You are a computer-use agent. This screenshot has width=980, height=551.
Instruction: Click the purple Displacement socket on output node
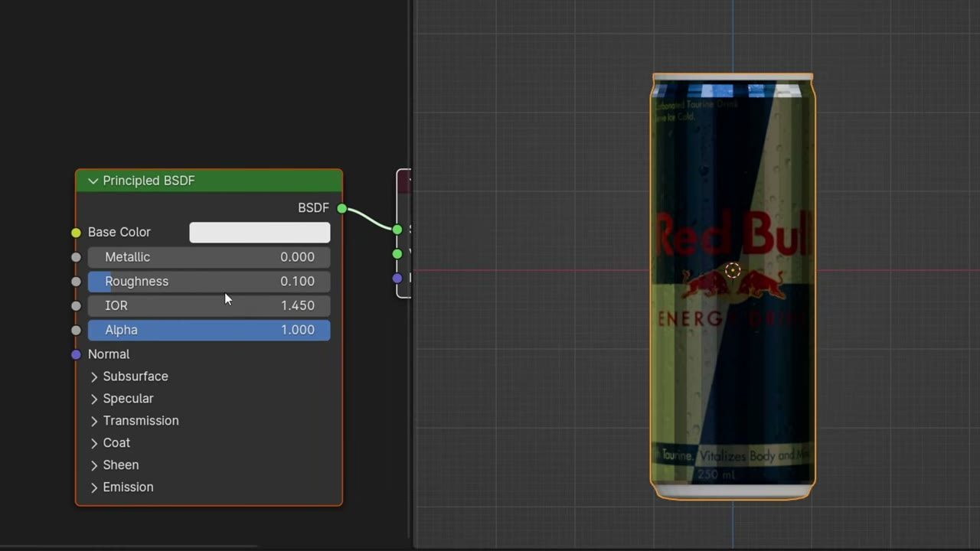(397, 279)
